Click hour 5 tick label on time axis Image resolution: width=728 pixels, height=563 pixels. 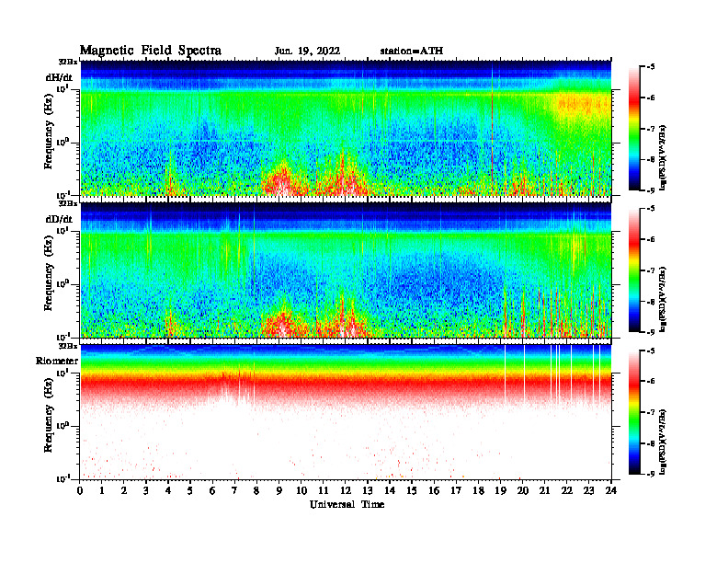[x=190, y=490]
